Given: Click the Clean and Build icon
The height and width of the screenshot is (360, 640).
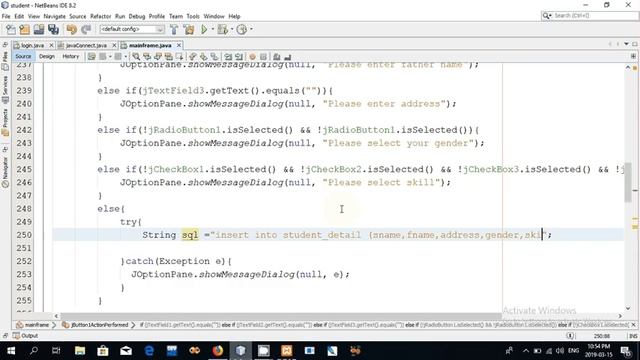Looking at the screenshot, I should (189, 29).
